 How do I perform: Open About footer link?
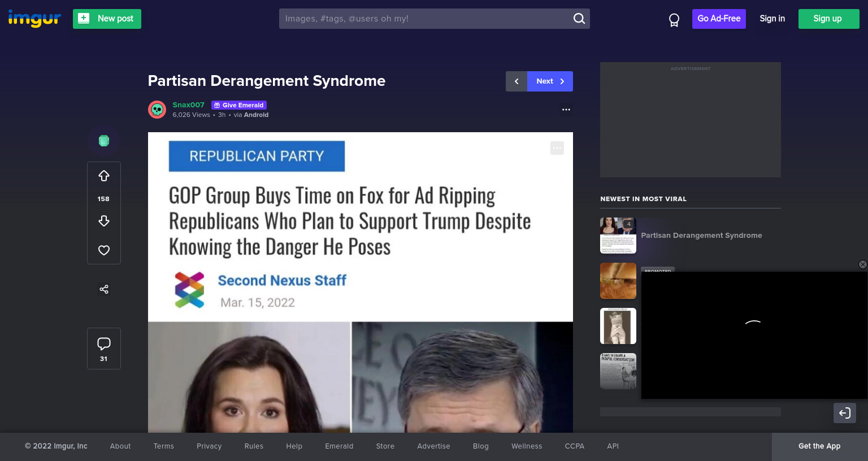(x=120, y=446)
